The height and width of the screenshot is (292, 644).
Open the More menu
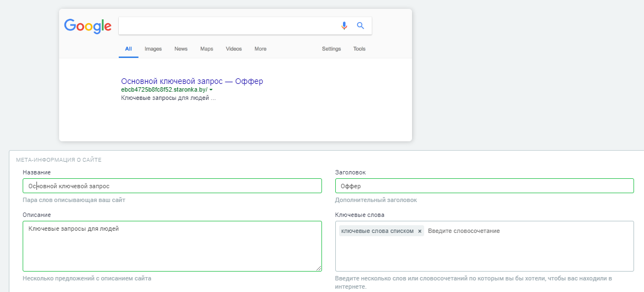tap(260, 49)
